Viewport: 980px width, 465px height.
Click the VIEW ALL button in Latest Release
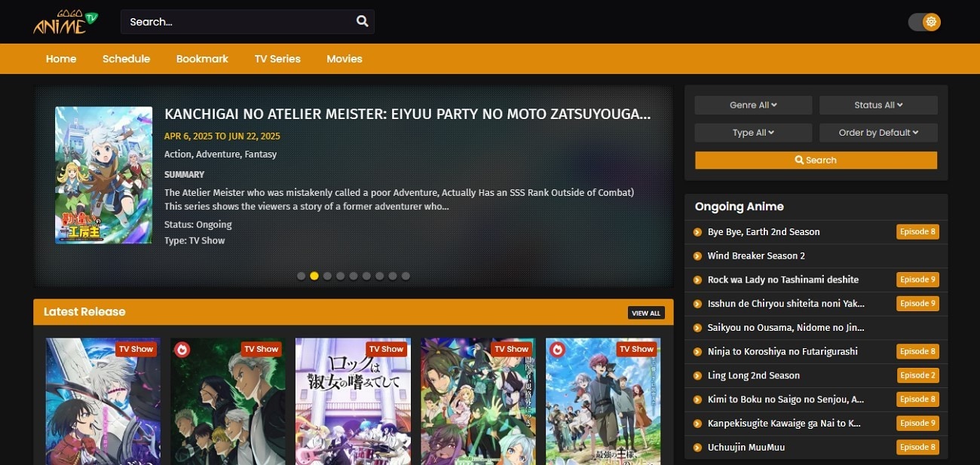click(646, 313)
